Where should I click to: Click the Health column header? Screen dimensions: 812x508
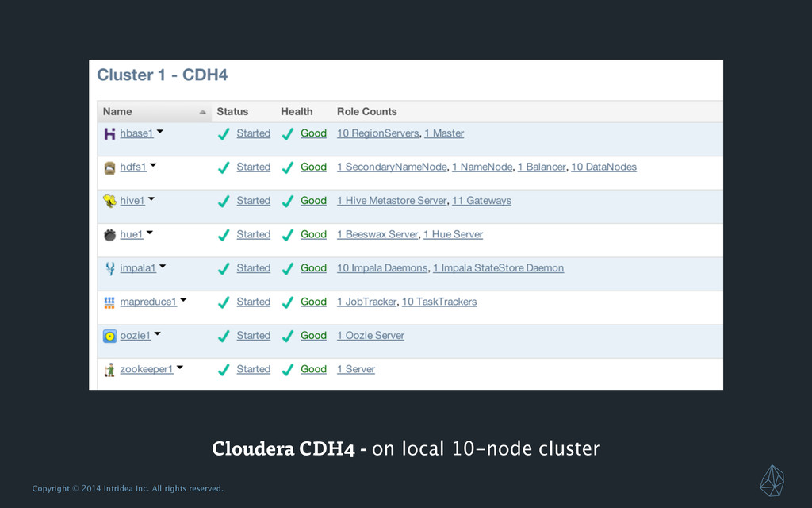click(x=297, y=111)
